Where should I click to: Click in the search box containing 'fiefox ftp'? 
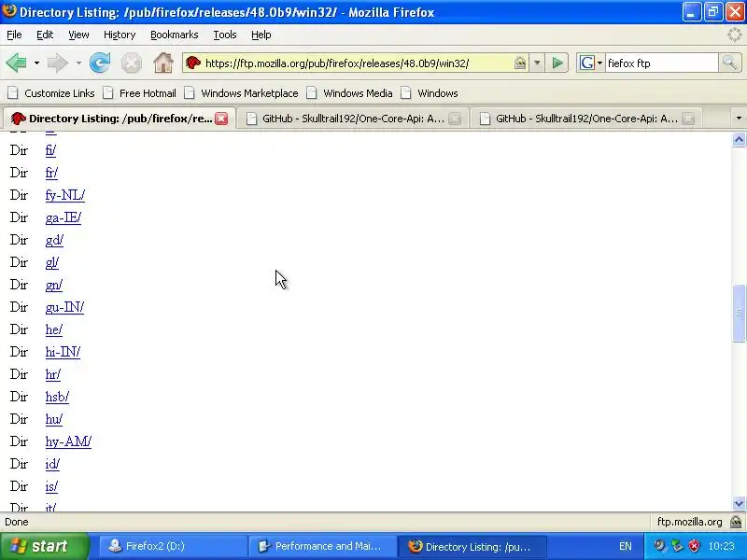661,63
